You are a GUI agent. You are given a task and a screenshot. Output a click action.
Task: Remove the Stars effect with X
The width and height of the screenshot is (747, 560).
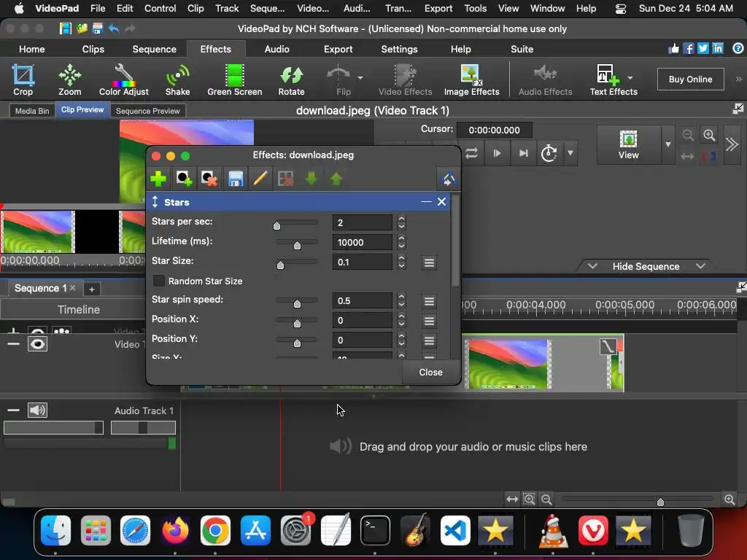[x=441, y=202]
